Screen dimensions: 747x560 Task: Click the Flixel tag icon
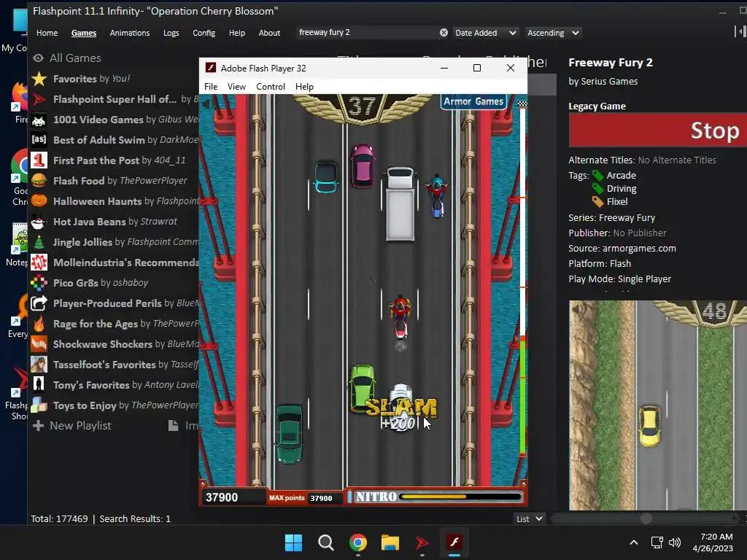tap(598, 202)
